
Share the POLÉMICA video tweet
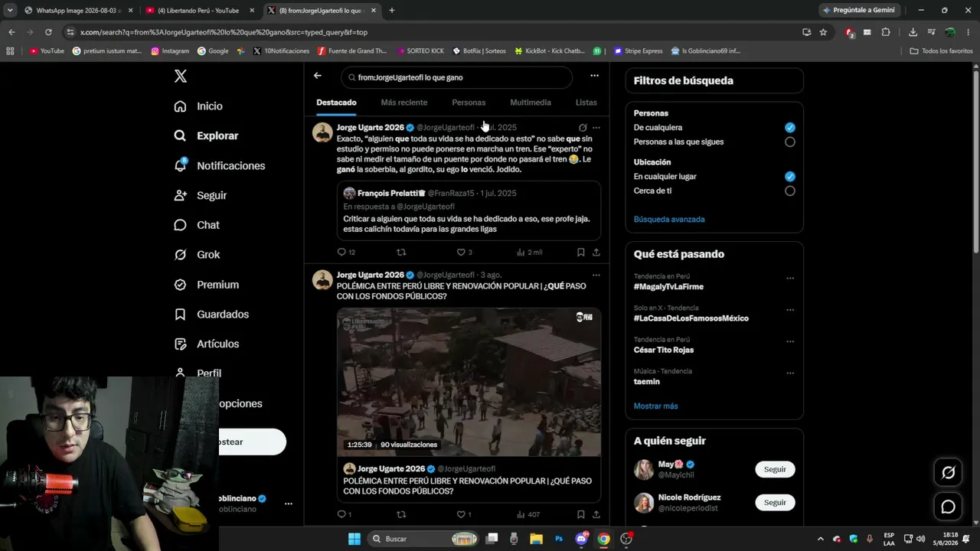coord(596,514)
